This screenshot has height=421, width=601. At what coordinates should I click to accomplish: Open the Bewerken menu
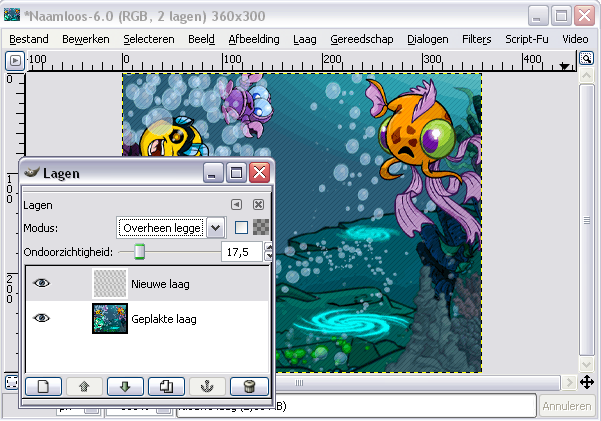pyautogui.click(x=85, y=39)
